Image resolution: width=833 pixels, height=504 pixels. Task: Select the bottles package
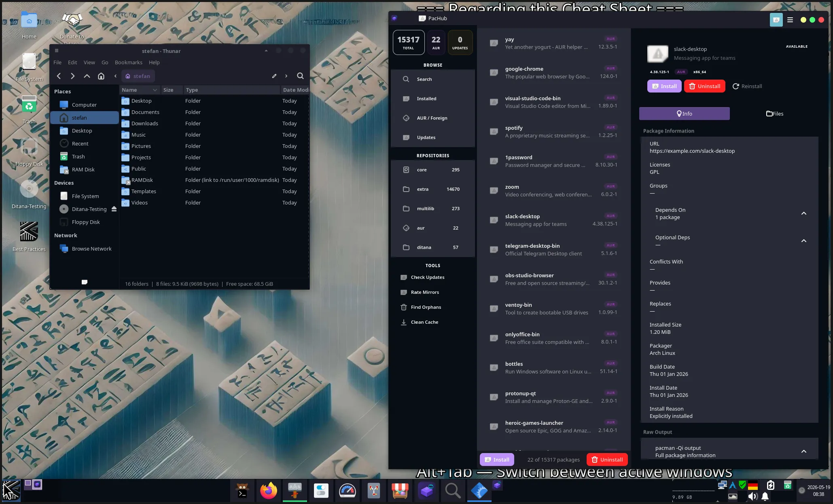click(553, 367)
